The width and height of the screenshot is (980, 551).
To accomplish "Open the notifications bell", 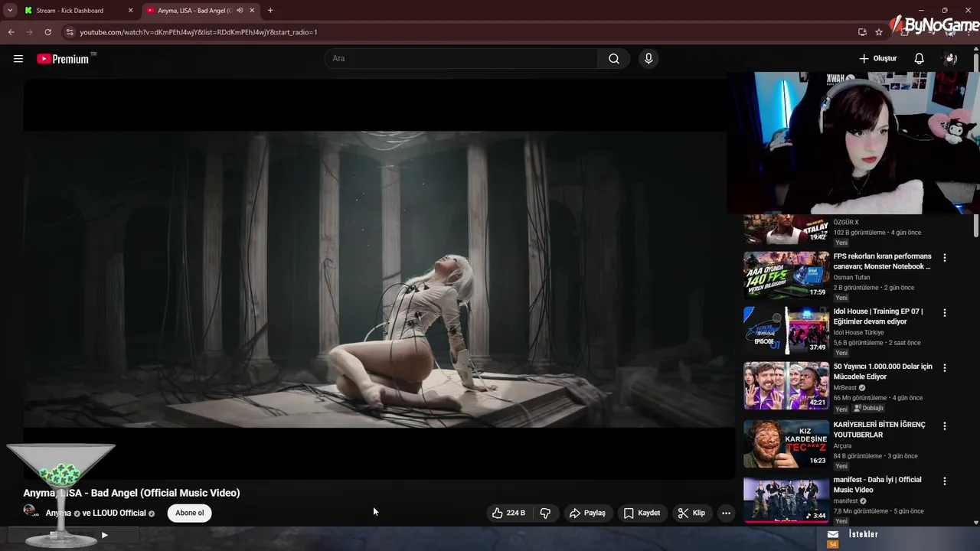I will (920, 59).
